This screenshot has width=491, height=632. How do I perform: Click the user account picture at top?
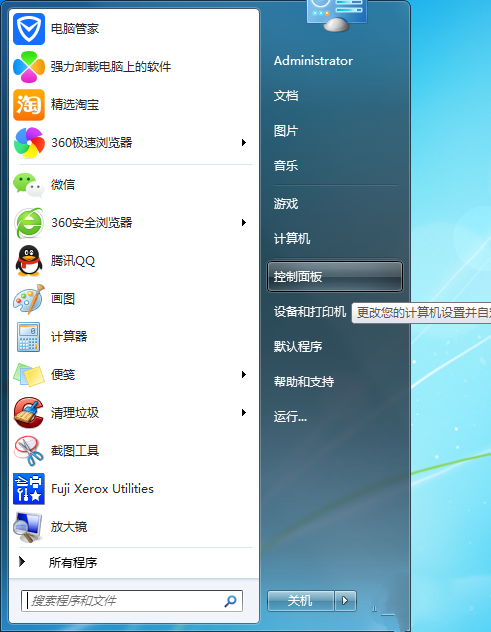[336, 15]
